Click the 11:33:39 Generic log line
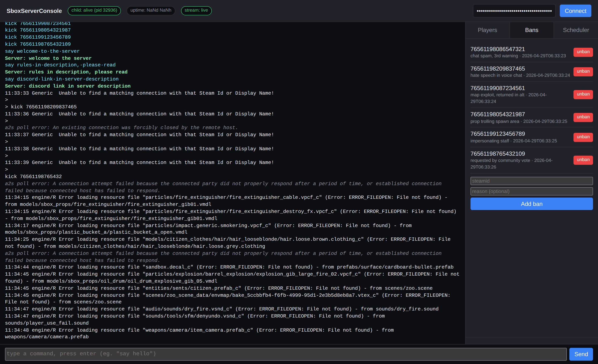The image size is (598, 364). (140, 162)
